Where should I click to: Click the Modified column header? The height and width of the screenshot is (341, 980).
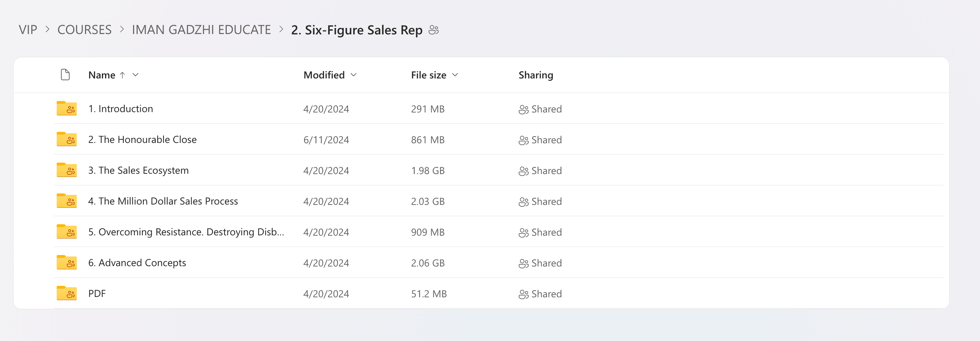324,75
